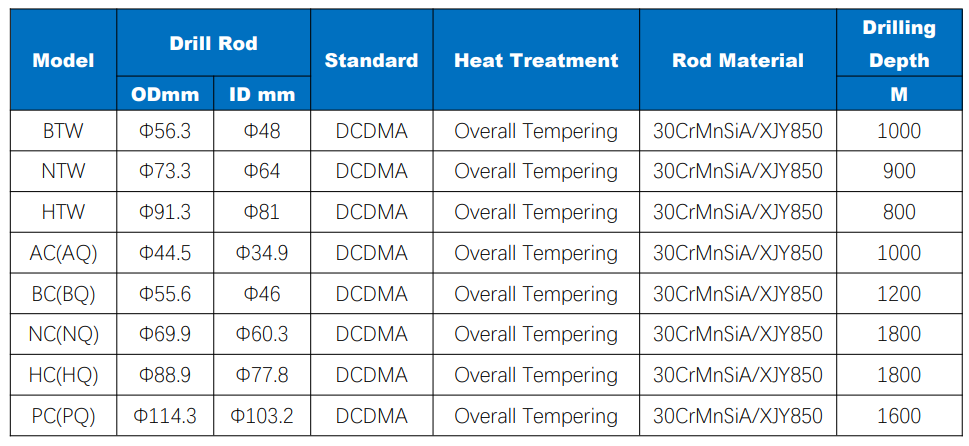Select the HTW model cell
The height and width of the screenshot is (446, 969).
coord(64,212)
